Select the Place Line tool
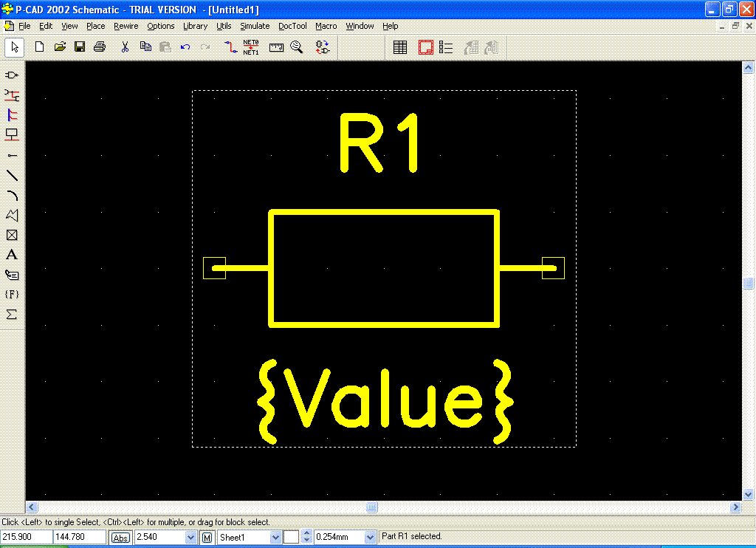 click(12, 176)
